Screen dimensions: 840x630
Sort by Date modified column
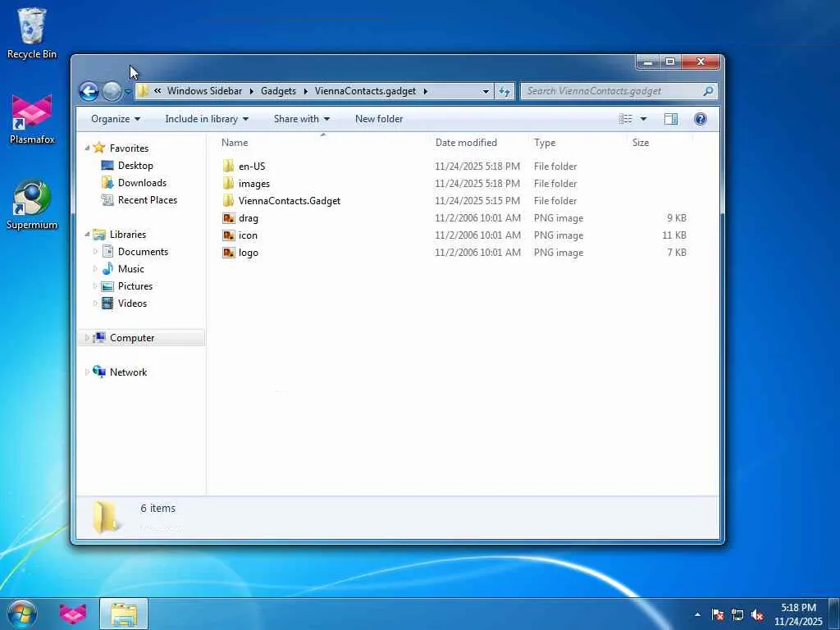[479, 143]
